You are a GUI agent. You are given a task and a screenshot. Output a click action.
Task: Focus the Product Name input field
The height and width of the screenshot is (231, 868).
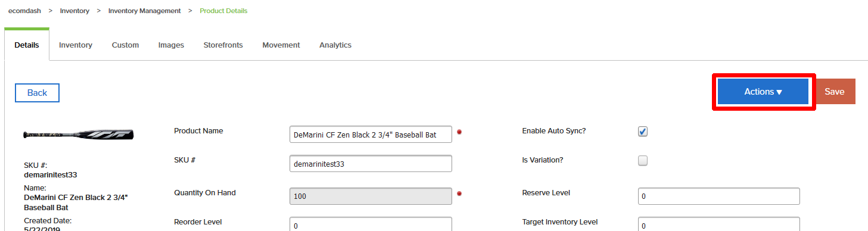click(371, 135)
